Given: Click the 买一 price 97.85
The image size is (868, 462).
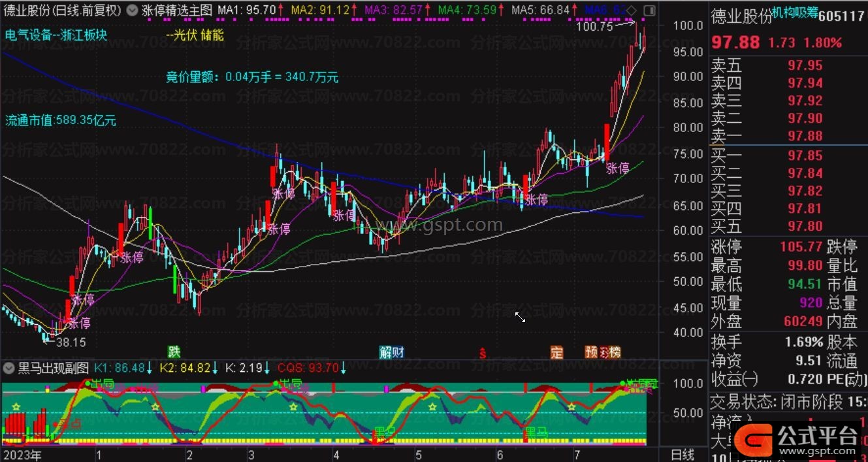Looking at the screenshot, I should coord(805,156).
